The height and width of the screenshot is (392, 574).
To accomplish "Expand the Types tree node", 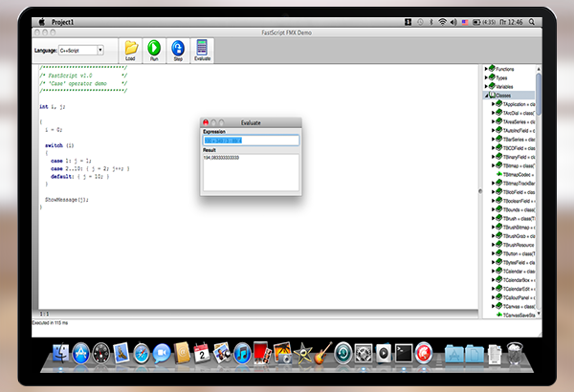I will 486,77.
